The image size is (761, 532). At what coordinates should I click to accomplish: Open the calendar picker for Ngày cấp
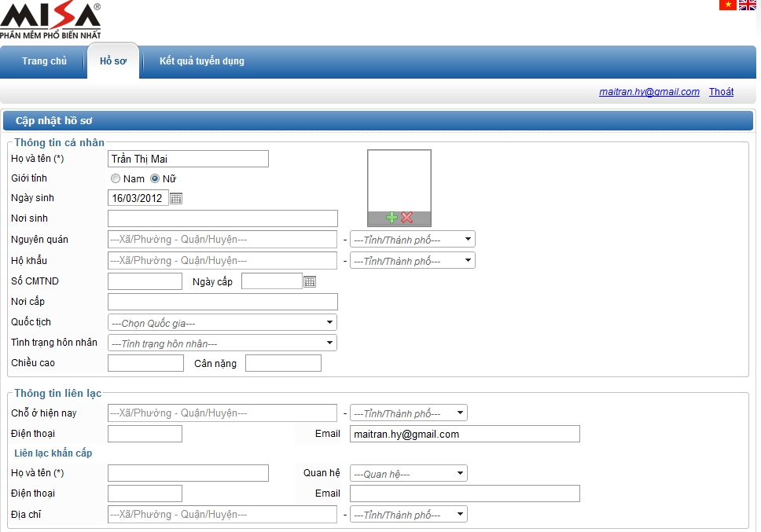(x=310, y=281)
